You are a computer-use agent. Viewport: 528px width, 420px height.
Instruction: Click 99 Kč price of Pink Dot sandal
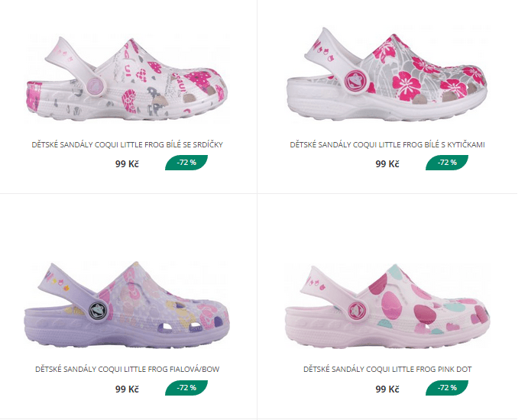coord(387,389)
